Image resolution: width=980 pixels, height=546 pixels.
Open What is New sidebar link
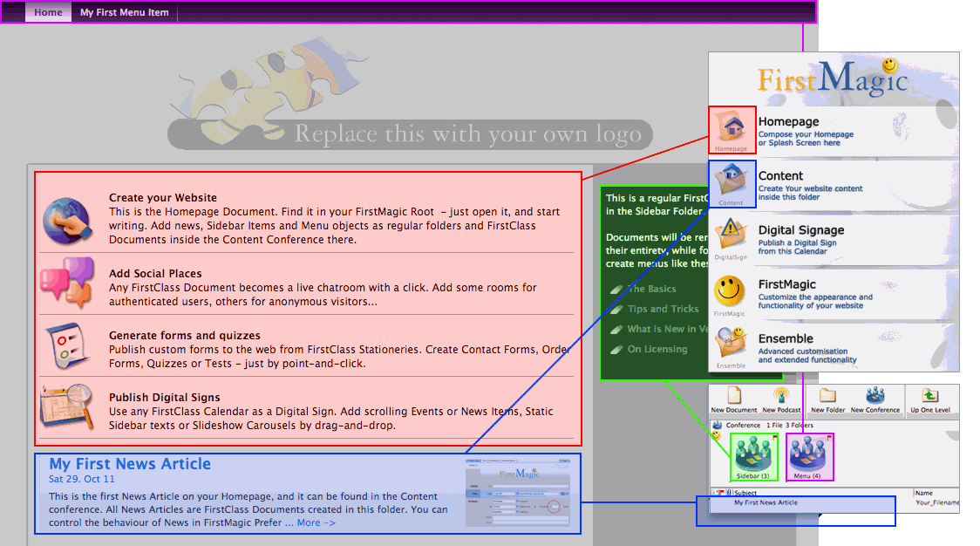pyautogui.click(x=668, y=329)
